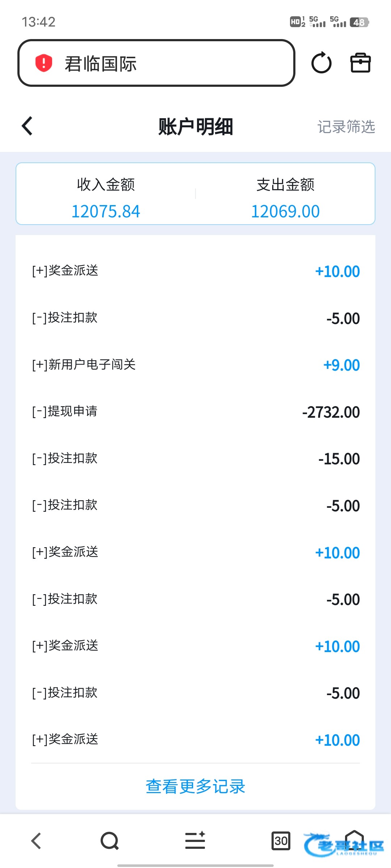Screen dimensions: 391x868
Task: Tap the red shield security icon
Action: 44,63
